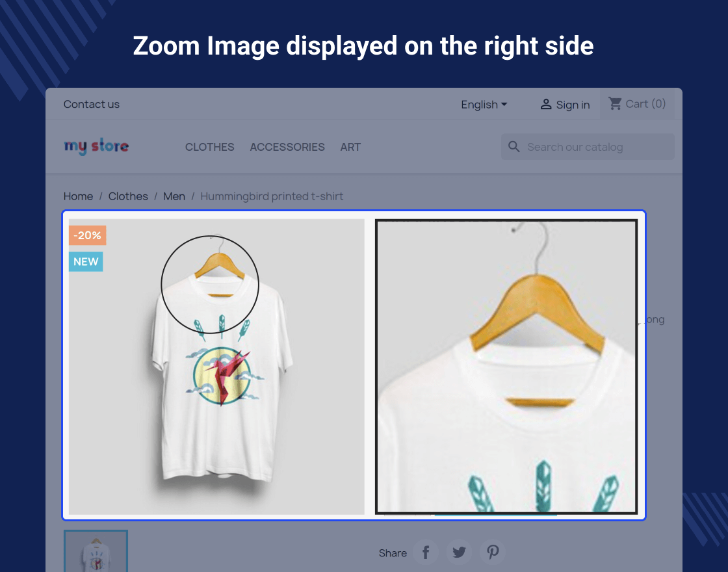
Task: Open the Contact us link
Action: (x=92, y=104)
